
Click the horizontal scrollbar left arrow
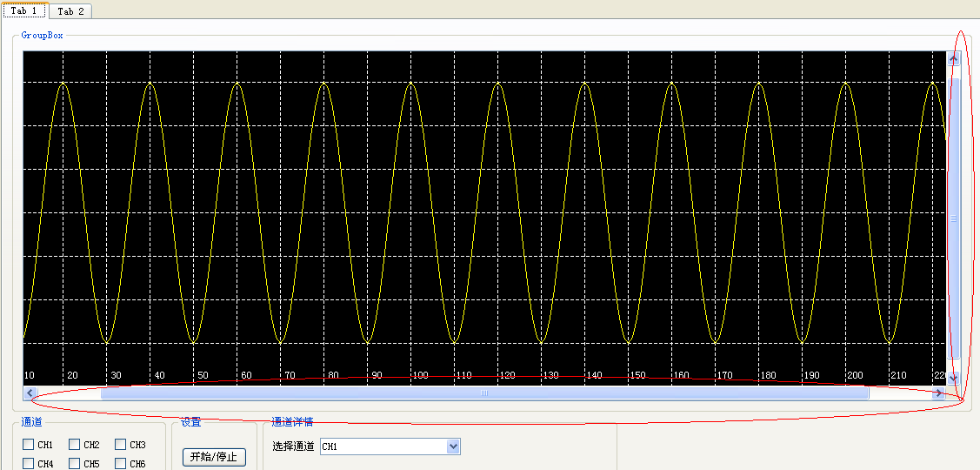(x=30, y=393)
